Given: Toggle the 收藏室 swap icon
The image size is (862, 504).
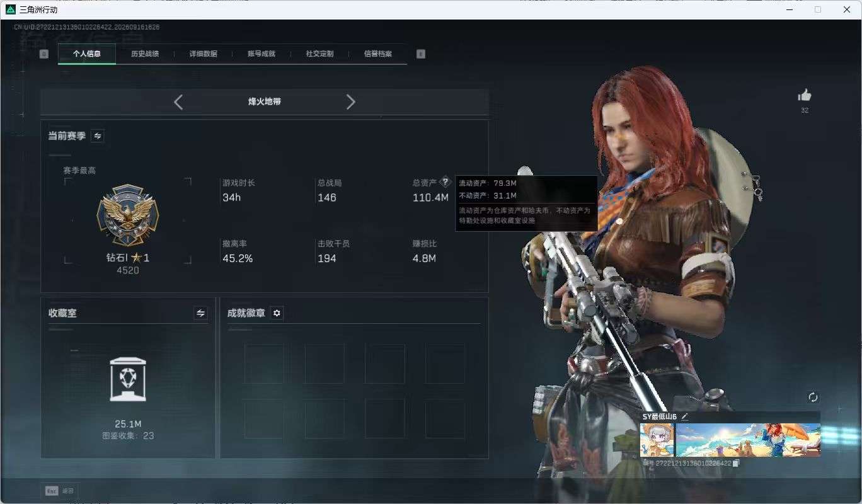Looking at the screenshot, I should [x=200, y=313].
